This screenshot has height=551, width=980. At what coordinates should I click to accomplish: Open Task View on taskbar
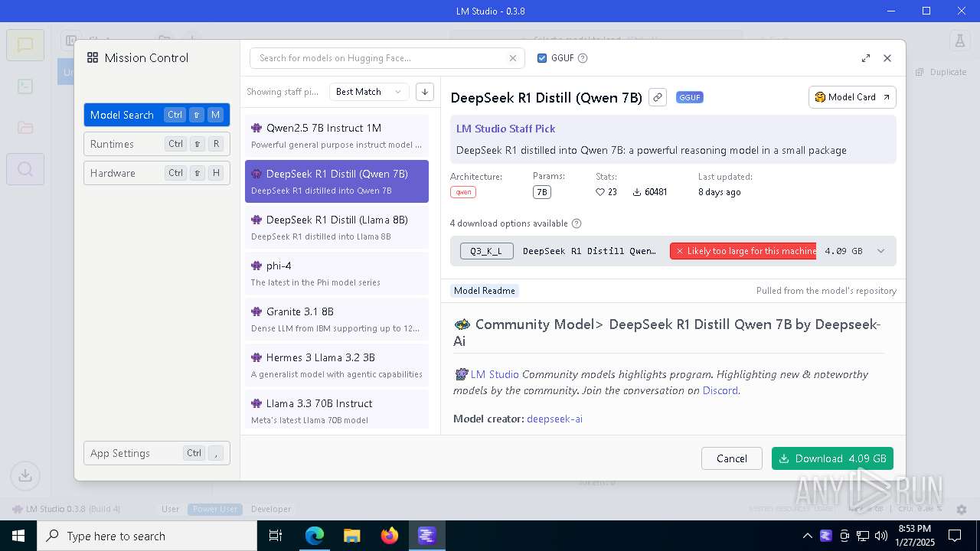pos(276,536)
